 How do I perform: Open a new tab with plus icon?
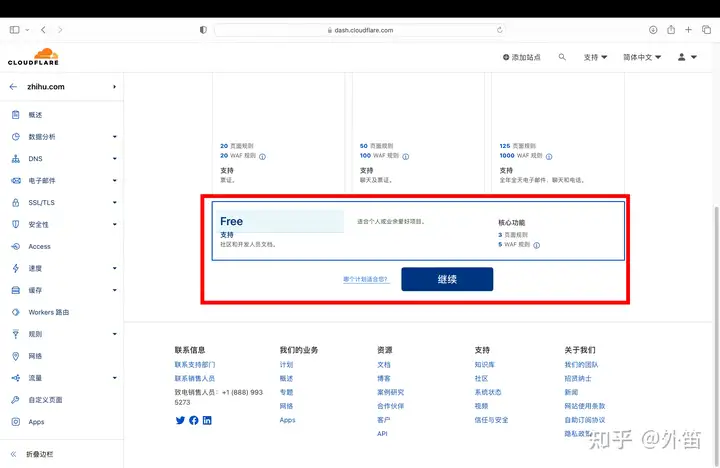click(688, 30)
